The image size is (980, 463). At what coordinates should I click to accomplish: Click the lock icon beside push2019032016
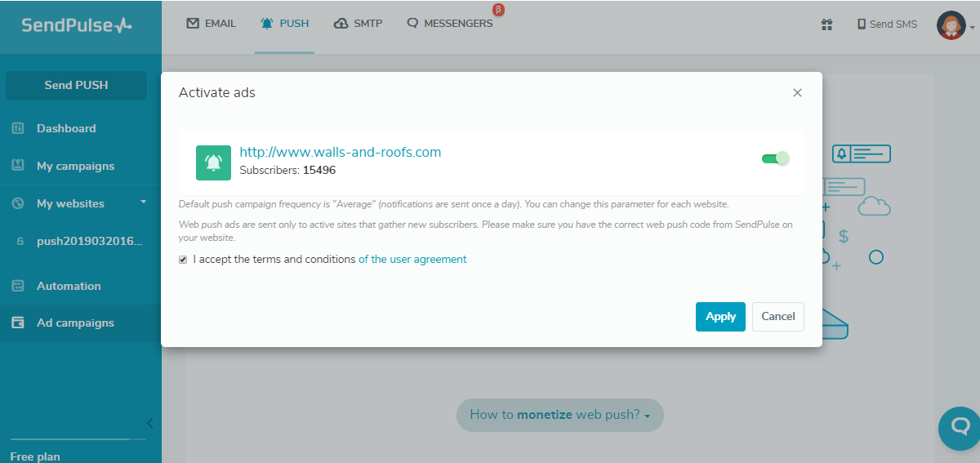pos(20,242)
